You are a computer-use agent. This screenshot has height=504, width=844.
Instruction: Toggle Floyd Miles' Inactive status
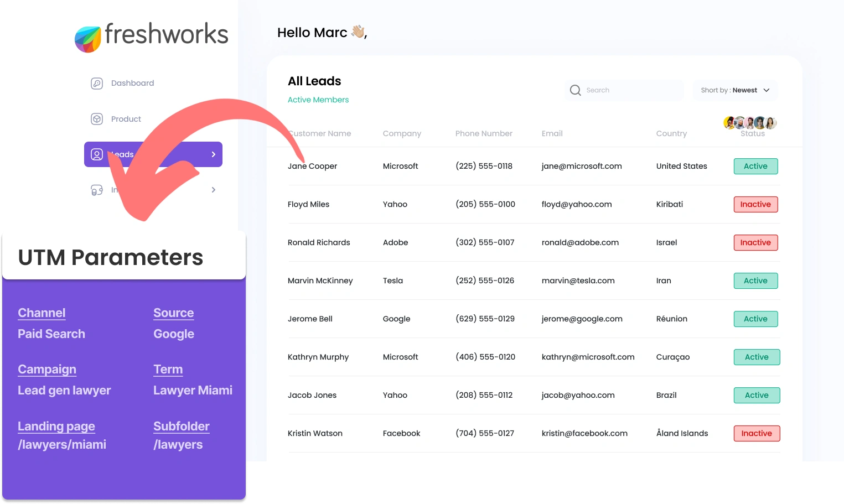pyautogui.click(x=755, y=204)
